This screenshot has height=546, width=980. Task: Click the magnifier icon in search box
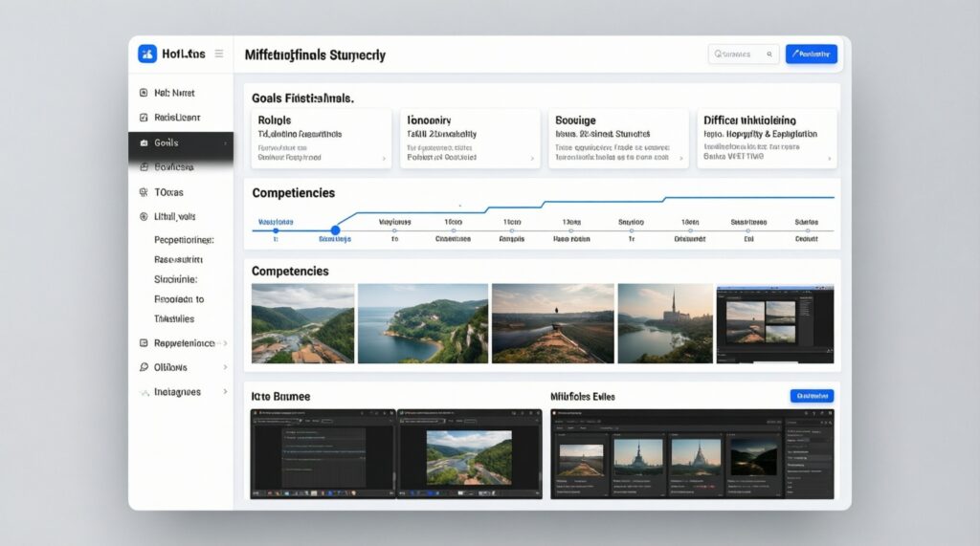click(769, 55)
